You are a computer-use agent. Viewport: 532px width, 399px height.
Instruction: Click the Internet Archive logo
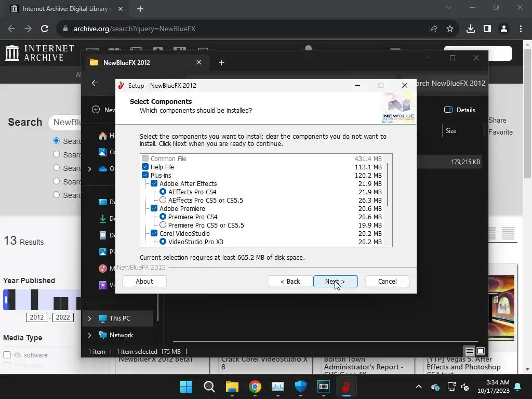[x=39, y=53]
